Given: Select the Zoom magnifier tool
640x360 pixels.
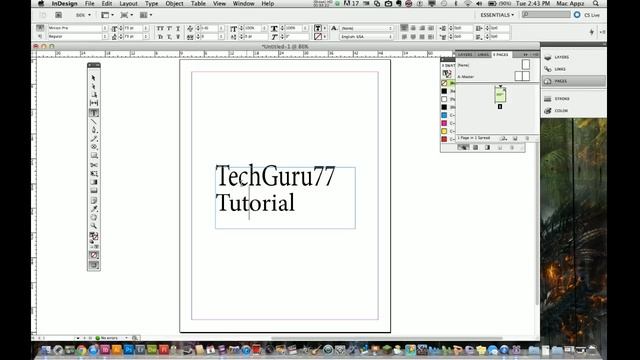Looking at the screenshot, I should (93, 226).
